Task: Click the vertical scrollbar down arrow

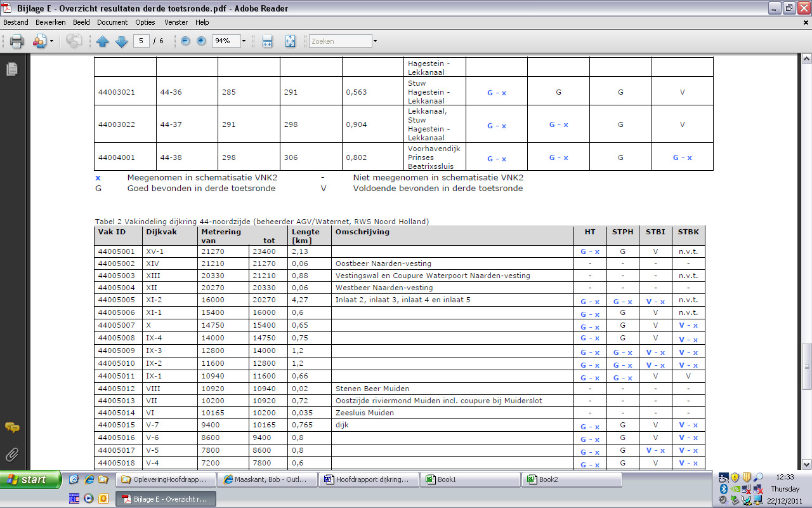Action: (x=806, y=464)
